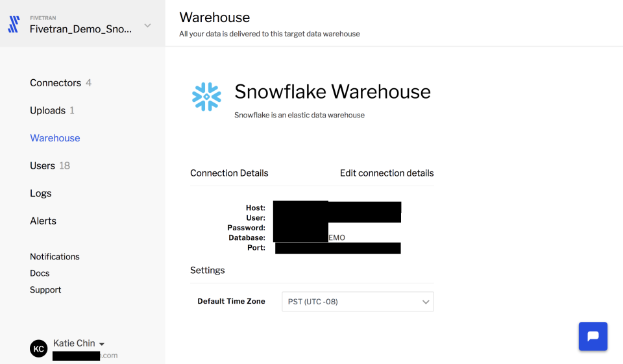
Task: Expand the Katie Chin user menu
Action: pos(102,343)
